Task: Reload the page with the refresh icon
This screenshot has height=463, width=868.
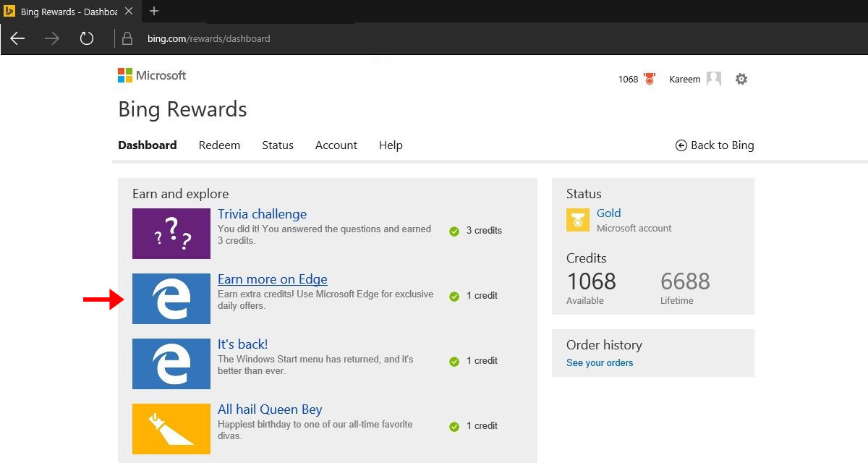Action: point(87,38)
